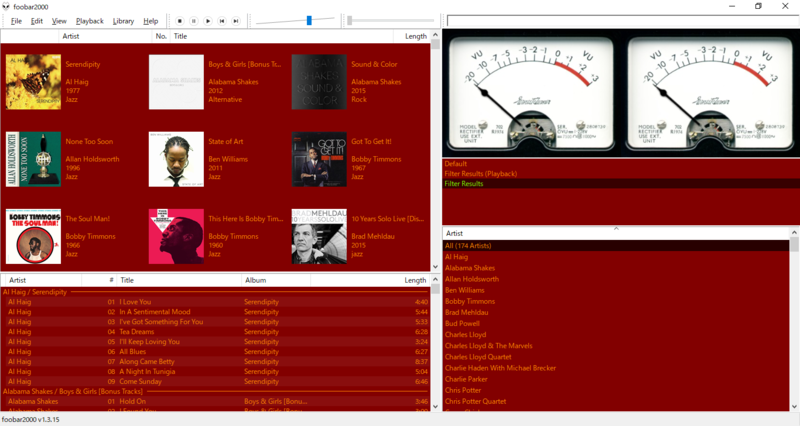Click the left VU meter

click(531, 93)
